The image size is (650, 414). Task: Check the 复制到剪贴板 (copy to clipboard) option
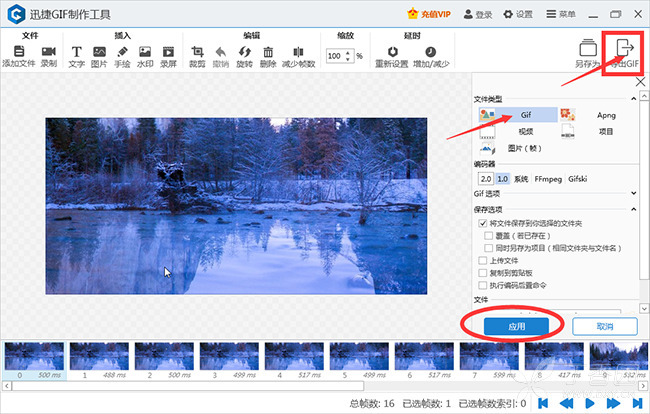[484, 272]
